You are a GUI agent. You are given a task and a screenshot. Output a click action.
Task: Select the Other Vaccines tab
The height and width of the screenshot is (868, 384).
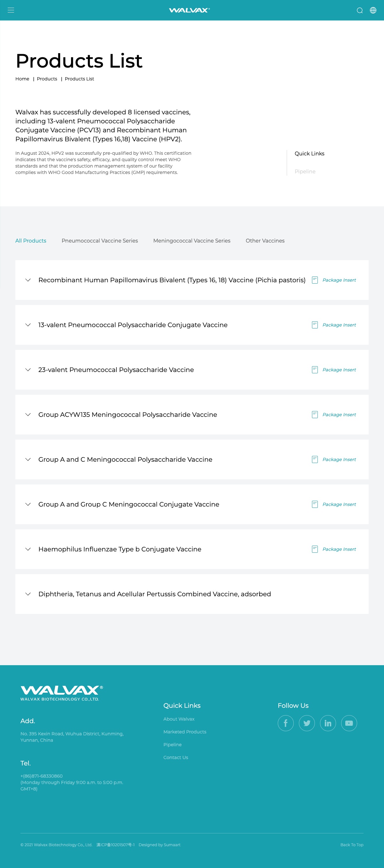coord(265,241)
